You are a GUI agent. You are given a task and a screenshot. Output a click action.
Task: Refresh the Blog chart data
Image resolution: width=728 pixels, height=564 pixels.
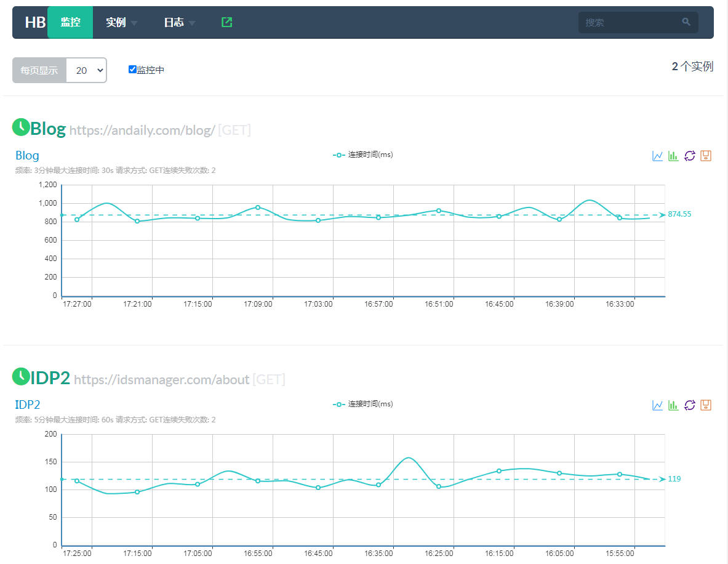[690, 156]
